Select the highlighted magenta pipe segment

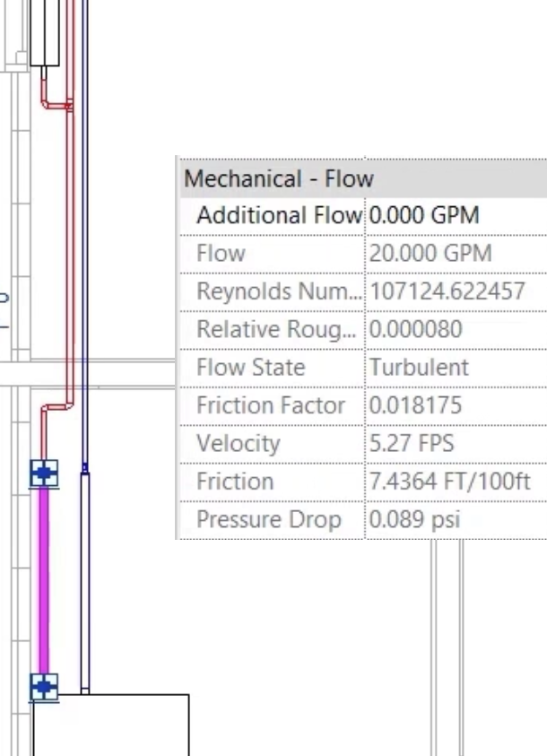pos(44,581)
